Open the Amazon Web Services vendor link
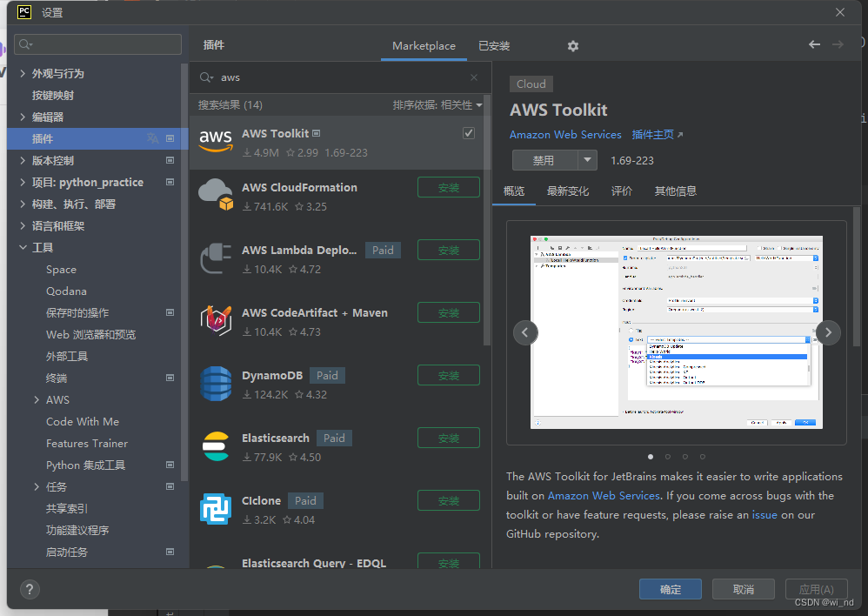868x616 pixels. (565, 135)
